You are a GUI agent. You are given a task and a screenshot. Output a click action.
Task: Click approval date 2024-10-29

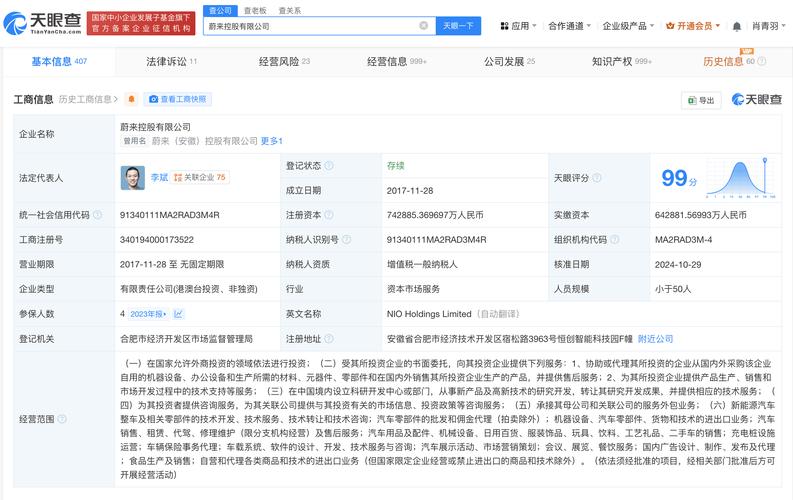coord(678,264)
